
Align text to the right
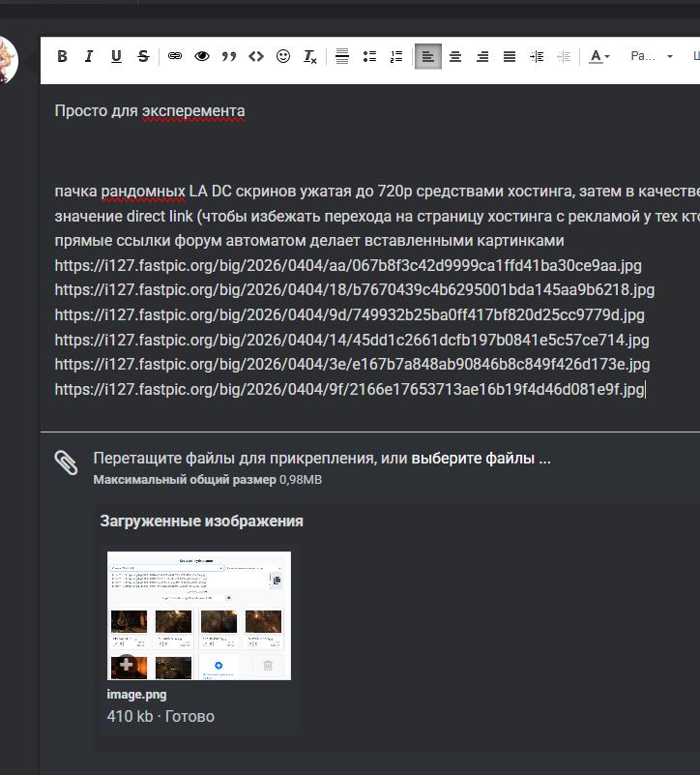click(482, 56)
